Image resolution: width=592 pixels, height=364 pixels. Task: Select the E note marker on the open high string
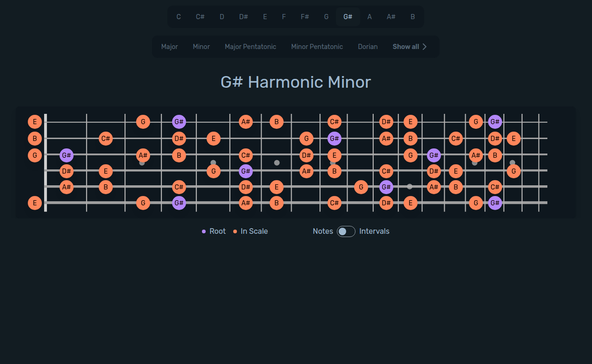[35, 122]
